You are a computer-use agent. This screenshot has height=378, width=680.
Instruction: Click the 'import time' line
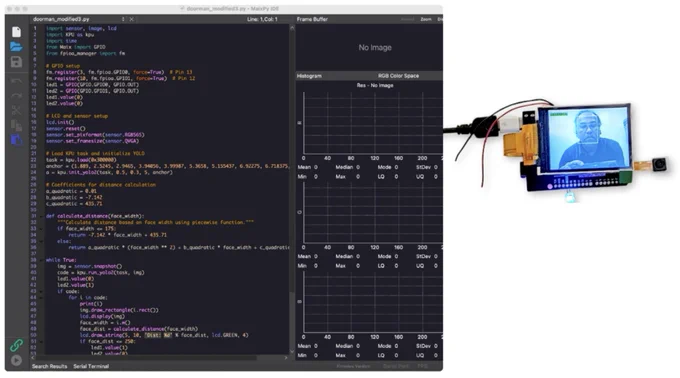click(x=61, y=41)
